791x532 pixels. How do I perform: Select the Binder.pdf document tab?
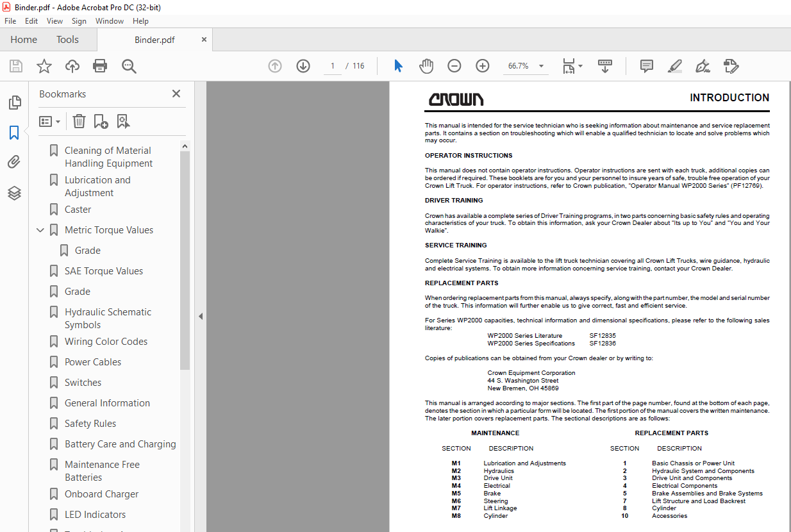[x=154, y=40]
